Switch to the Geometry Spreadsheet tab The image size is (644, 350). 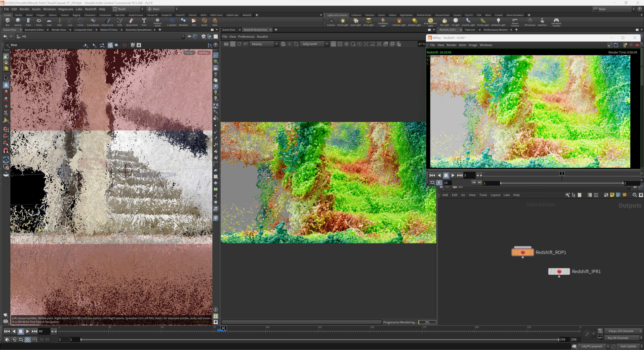pyautogui.click(x=138, y=30)
